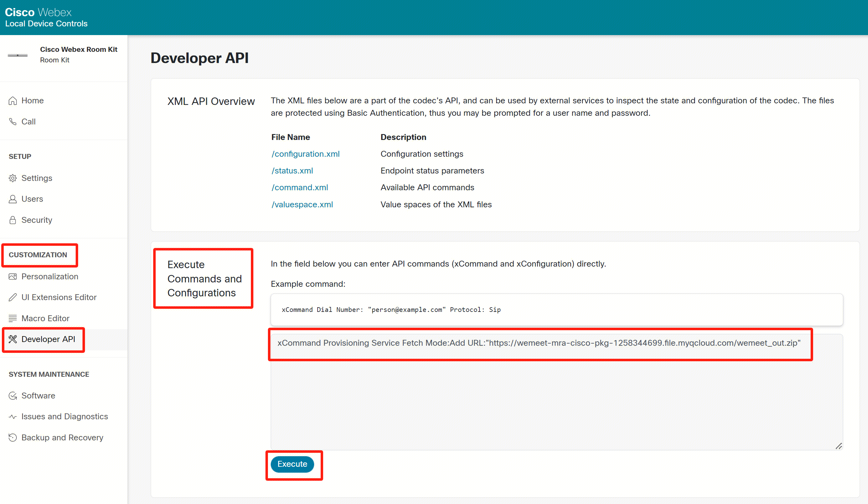
Task: Click the Macro Editor lines icon
Action: (13, 318)
